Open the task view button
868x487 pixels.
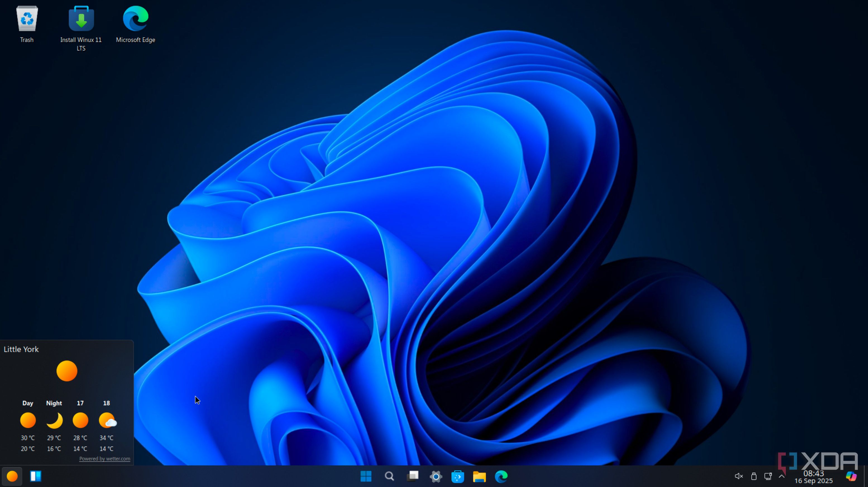coord(412,476)
